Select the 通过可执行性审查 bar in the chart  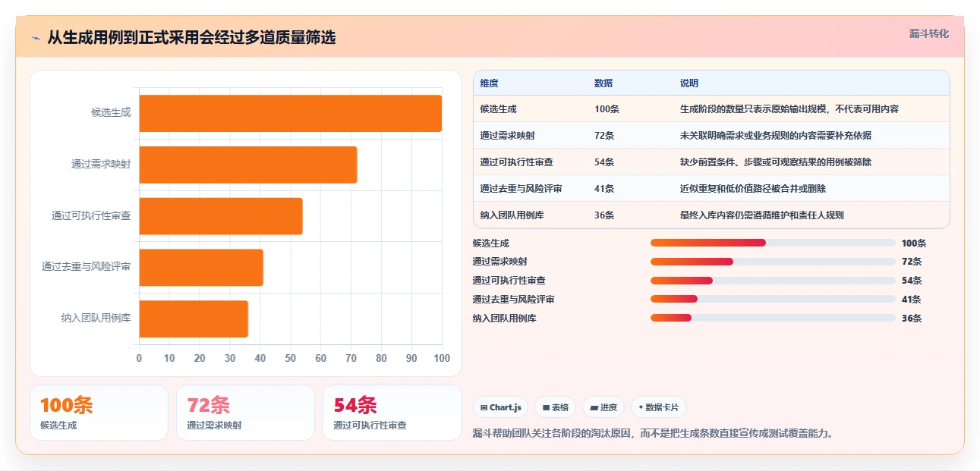pos(221,216)
